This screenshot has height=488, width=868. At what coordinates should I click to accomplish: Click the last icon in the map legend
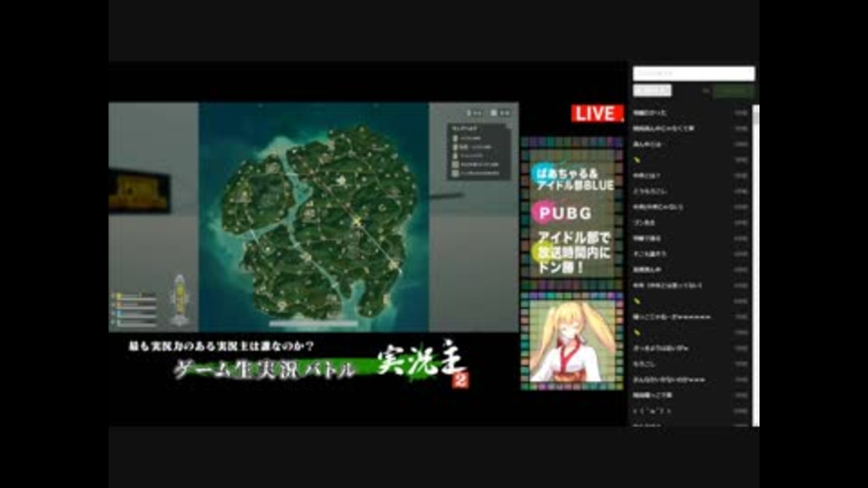coord(455,174)
